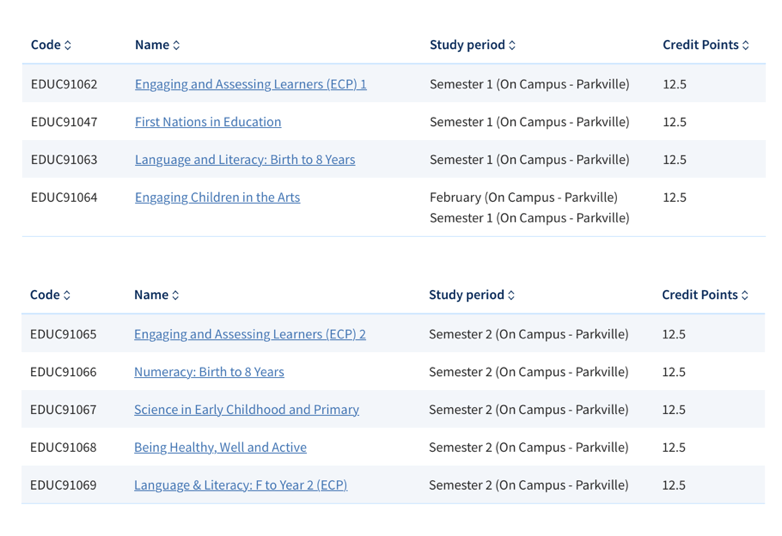
Task: Open Being Healthy, Well and Active link
Action: click(x=220, y=448)
